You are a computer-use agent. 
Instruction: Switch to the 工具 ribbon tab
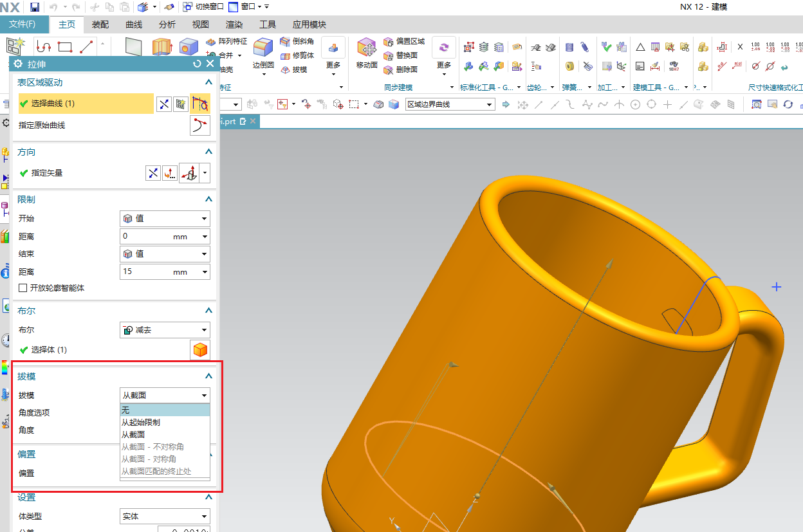pyautogui.click(x=268, y=24)
